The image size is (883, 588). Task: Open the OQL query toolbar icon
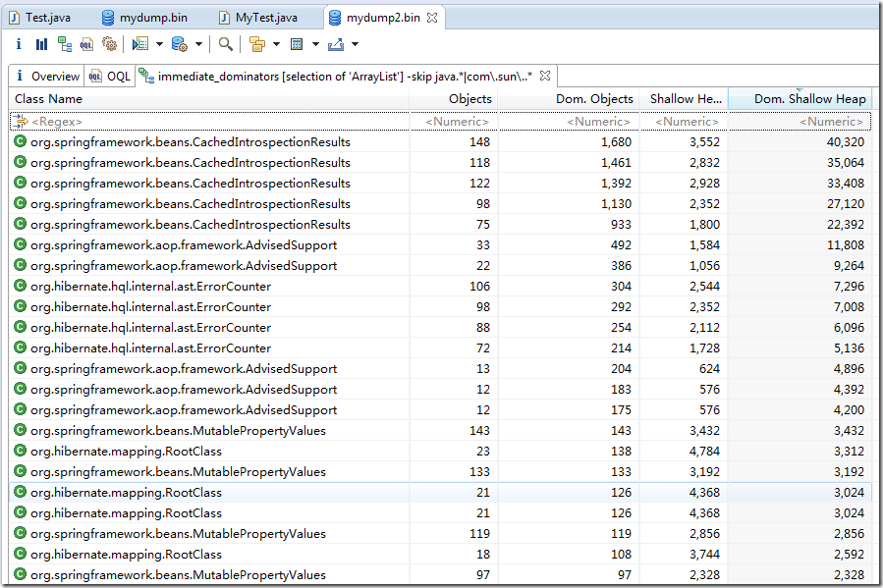click(x=86, y=44)
